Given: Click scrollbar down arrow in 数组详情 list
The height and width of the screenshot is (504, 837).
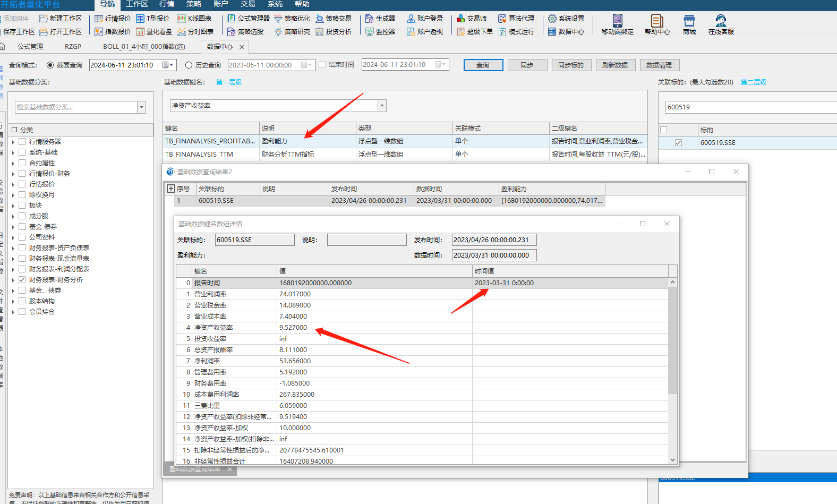Looking at the screenshot, I should pos(672,460).
